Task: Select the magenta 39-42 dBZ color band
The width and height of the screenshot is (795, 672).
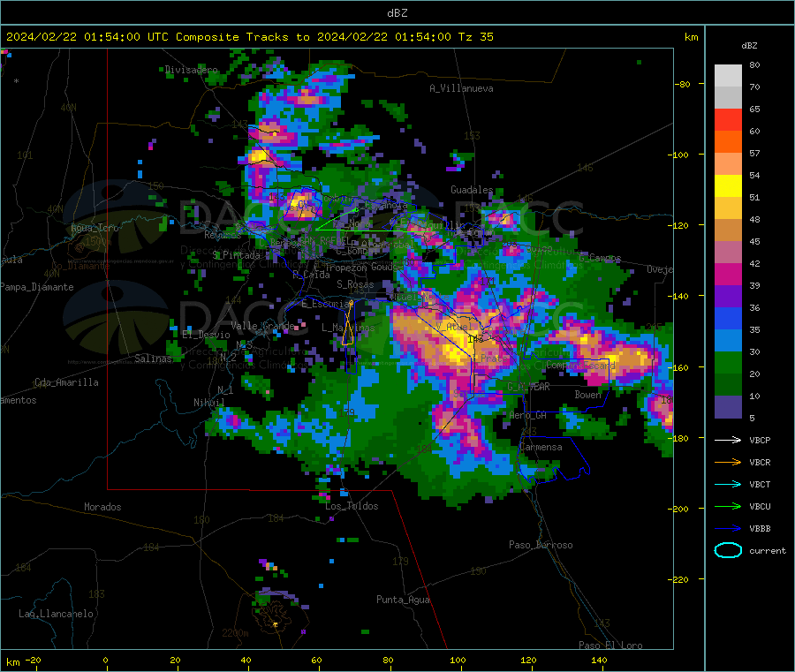Action: coord(728,274)
